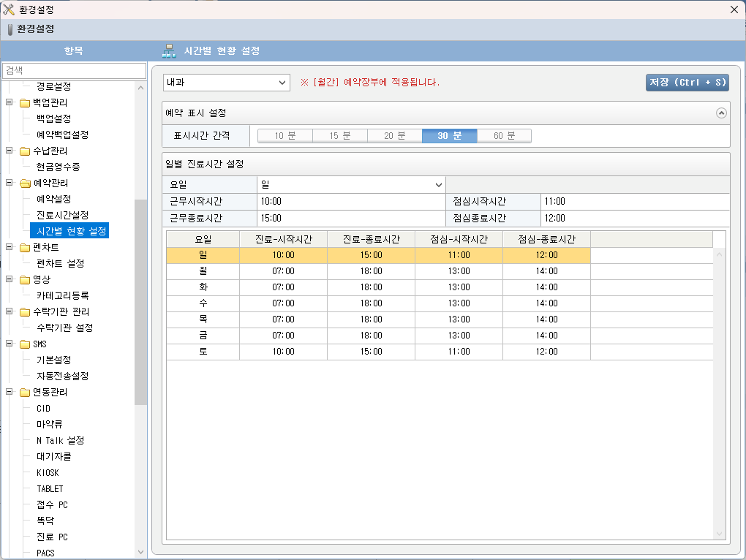Viewport: 746px width, 560px height.
Task: Click the 수탁기관 관리 folder icon
Action: (x=25, y=312)
